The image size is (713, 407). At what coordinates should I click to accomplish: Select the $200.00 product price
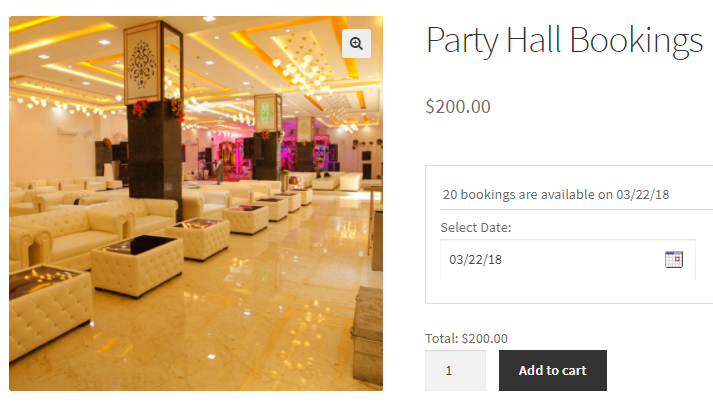pos(458,106)
